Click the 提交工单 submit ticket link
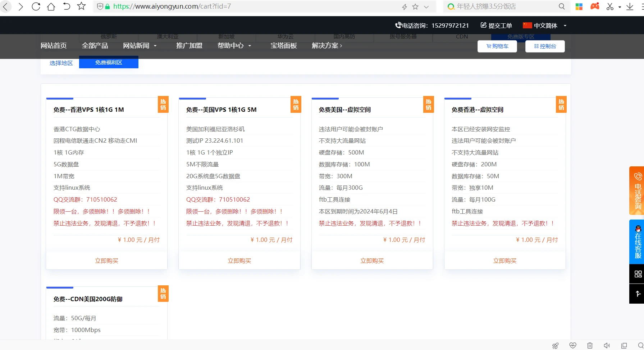Screen dimensions: 644x350 click(496, 26)
